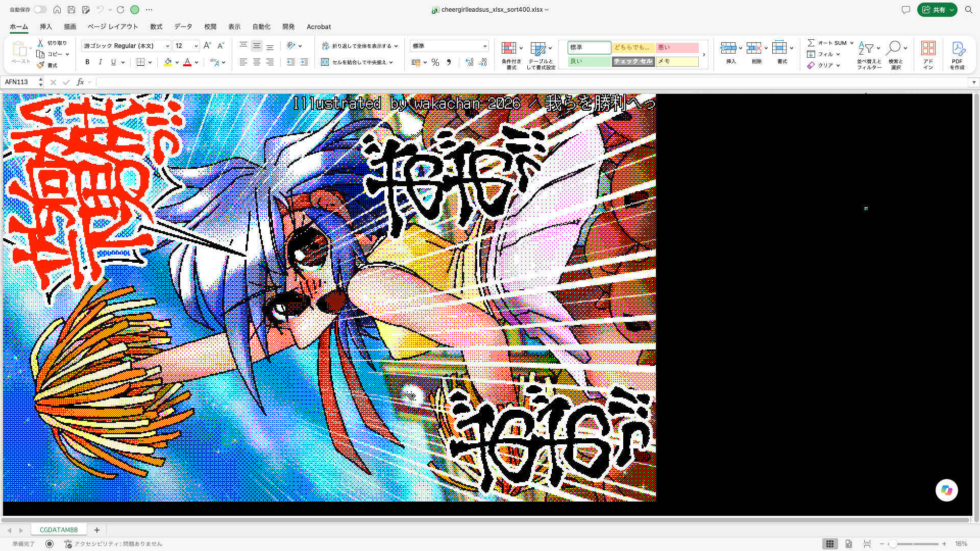980x551 pixels.
Task: Select the チェック セル cell style
Action: pos(633,61)
